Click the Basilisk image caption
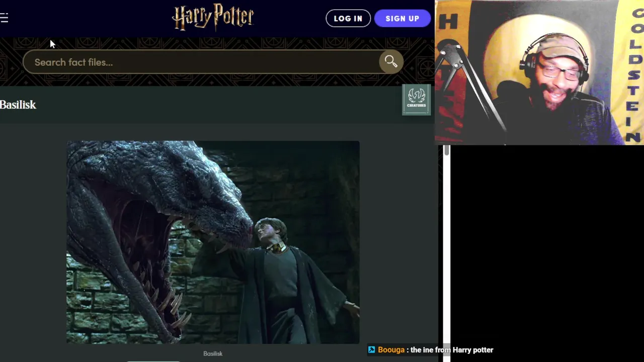Viewport: 644px width, 362px height. point(213,353)
